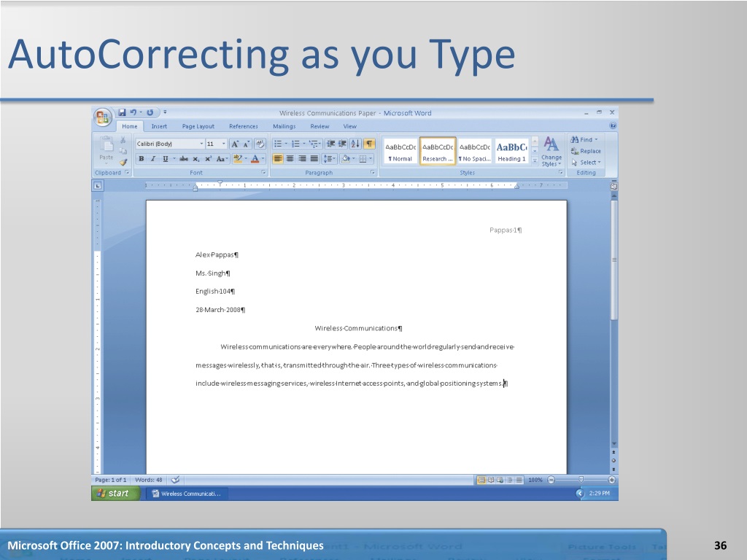This screenshot has width=747, height=560.
Task: Switch to Draft view
Action: (x=519, y=480)
